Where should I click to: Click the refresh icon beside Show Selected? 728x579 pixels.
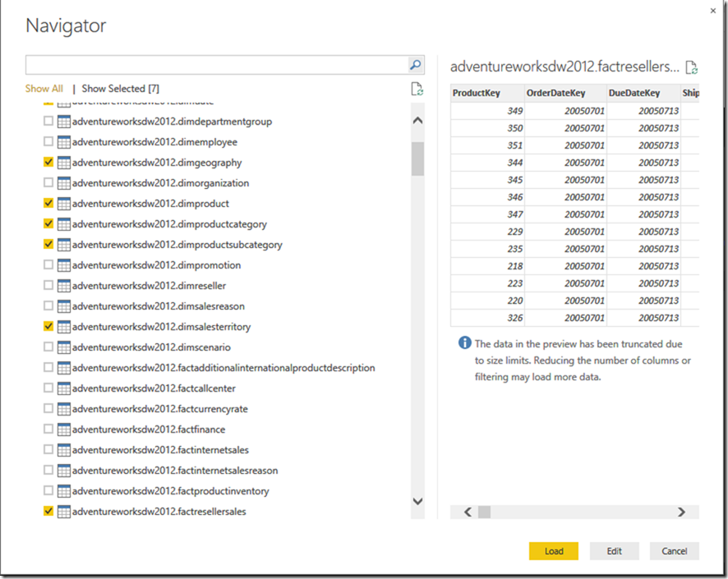coord(417,89)
